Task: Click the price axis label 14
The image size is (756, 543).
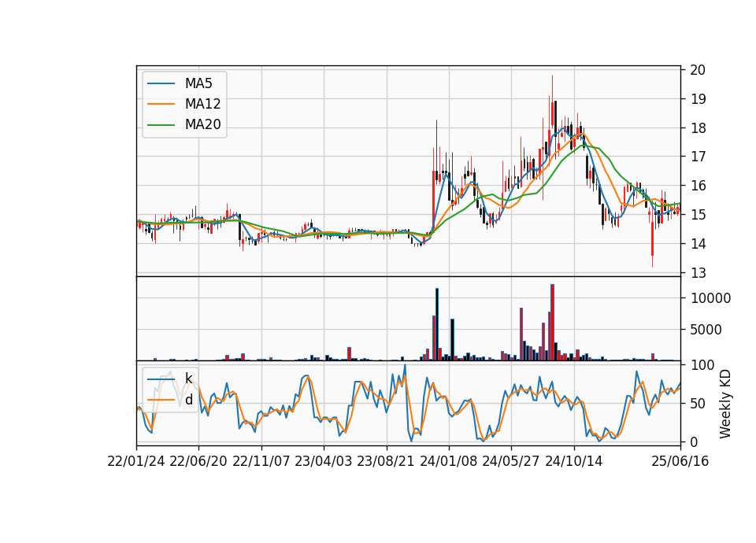Action: (698, 244)
